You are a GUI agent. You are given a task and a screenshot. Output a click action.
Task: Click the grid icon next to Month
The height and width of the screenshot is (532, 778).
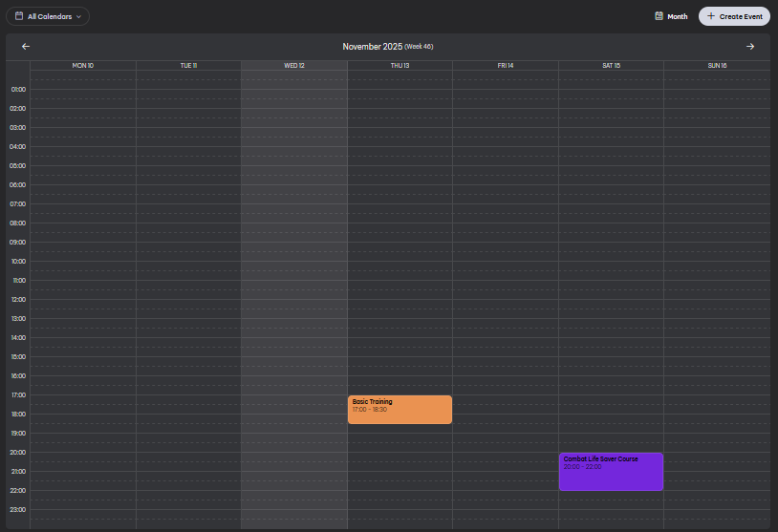click(x=659, y=16)
